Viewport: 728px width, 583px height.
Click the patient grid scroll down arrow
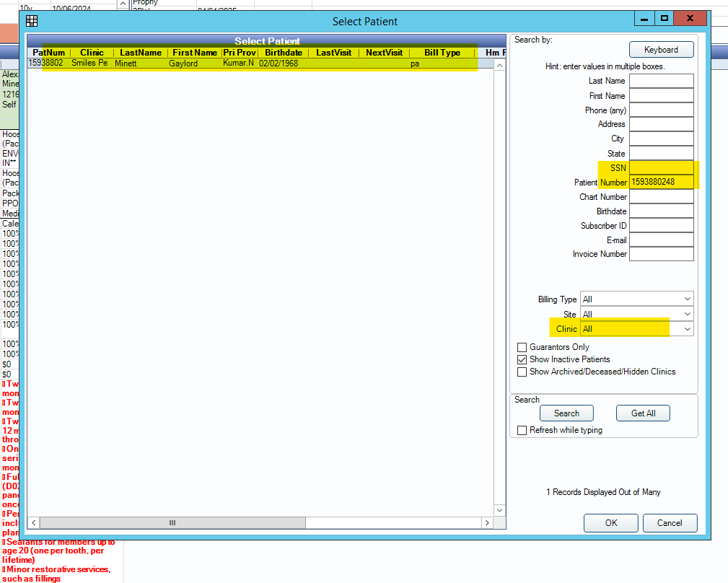click(x=499, y=510)
